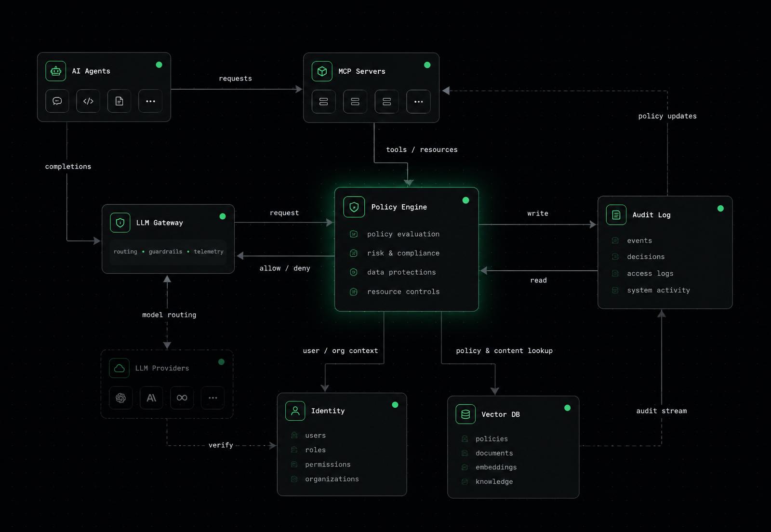Select the first server icon in MCP Servers
The width and height of the screenshot is (771, 532).
click(324, 102)
